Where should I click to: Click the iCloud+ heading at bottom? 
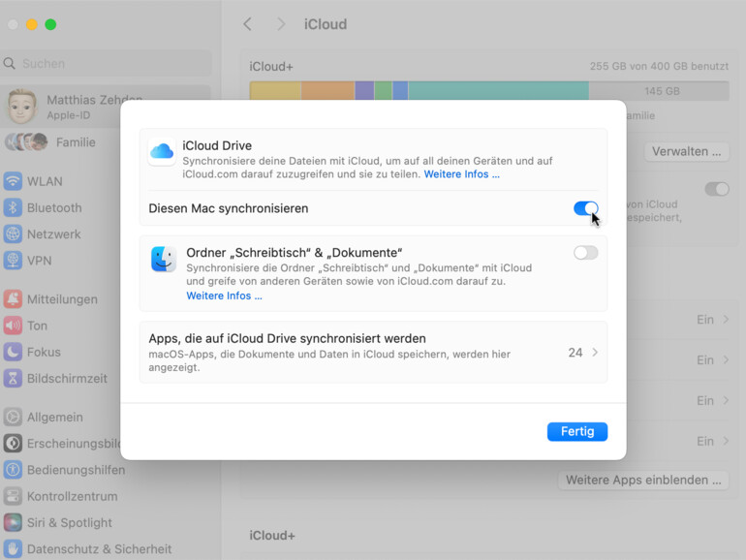(x=272, y=535)
